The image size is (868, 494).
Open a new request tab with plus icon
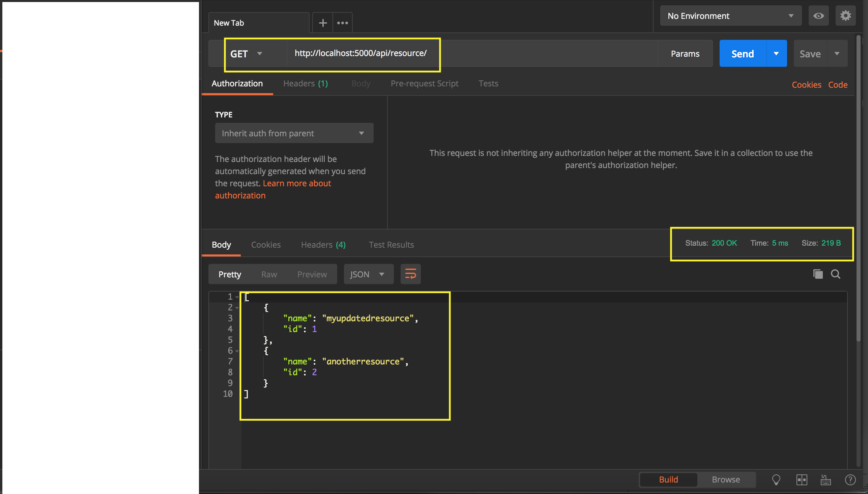322,23
